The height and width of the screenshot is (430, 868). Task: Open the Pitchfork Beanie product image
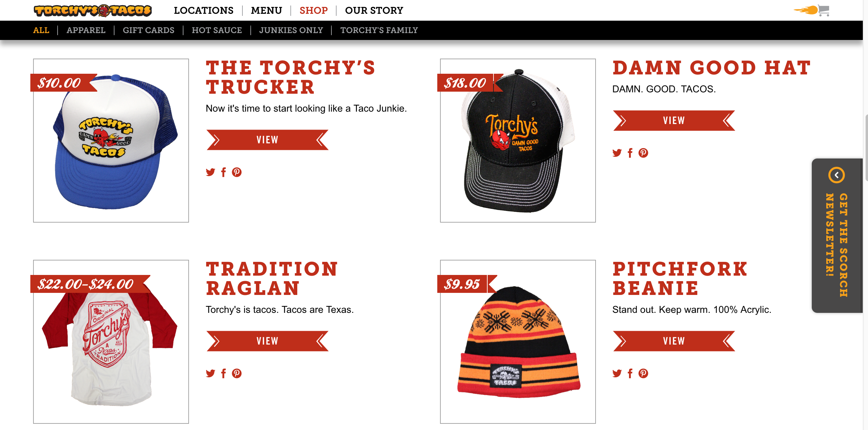point(518,342)
